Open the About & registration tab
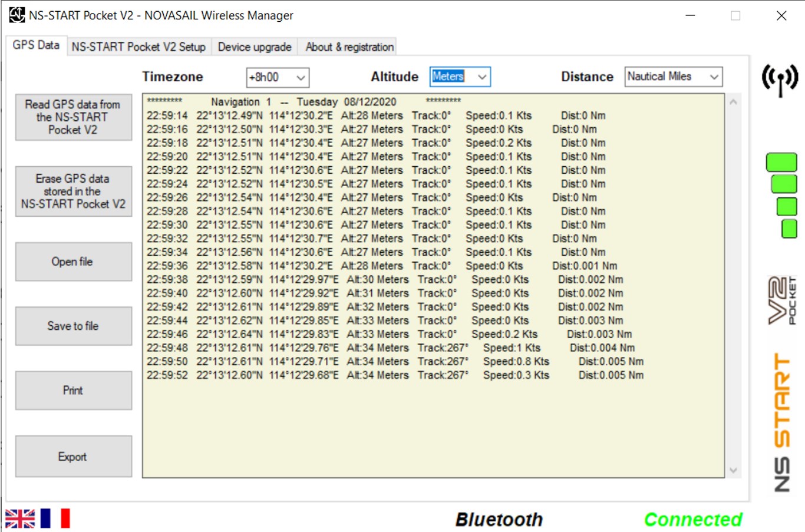Image resolution: width=805 pixels, height=532 pixels. click(x=349, y=47)
